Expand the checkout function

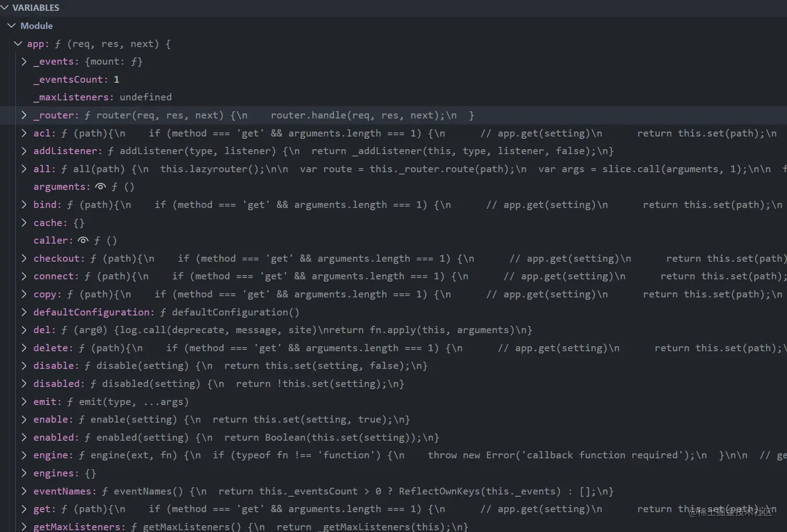pyautogui.click(x=24, y=258)
